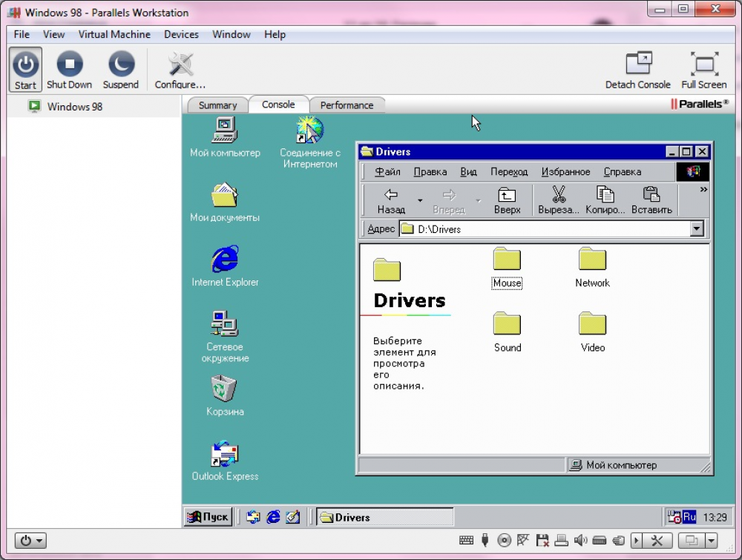
Task: Select Windows 98 in the virtual machine list
Action: [75, 106]
